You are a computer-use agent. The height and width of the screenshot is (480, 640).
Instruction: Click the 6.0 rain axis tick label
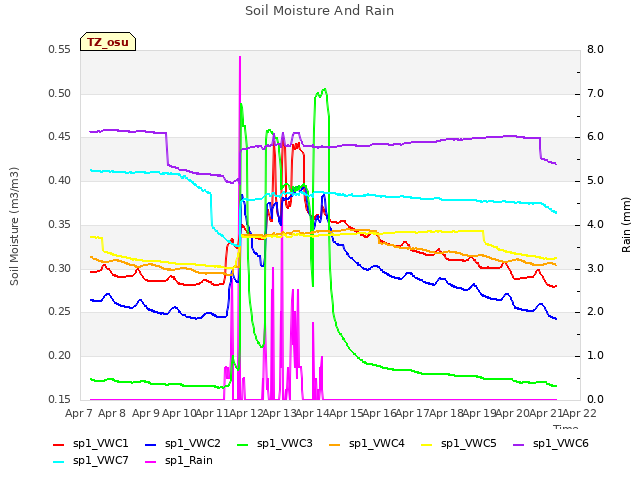coord(595,137)
